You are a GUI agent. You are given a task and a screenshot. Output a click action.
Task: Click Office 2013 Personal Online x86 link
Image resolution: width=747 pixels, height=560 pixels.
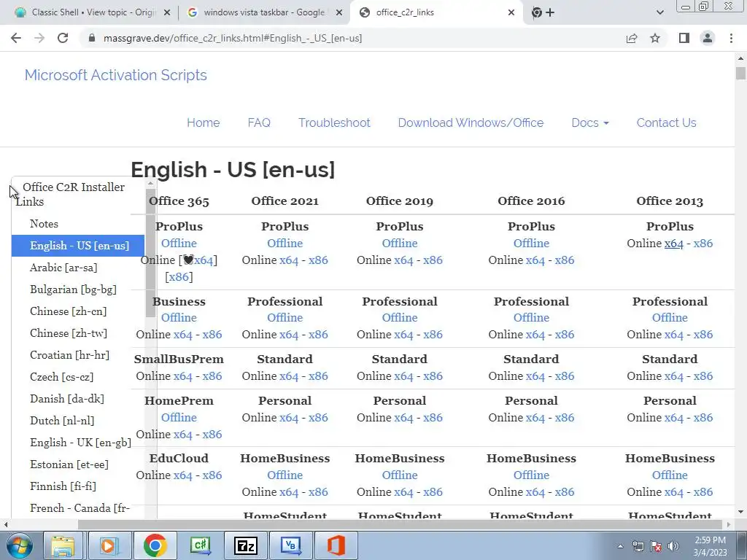pos(703,418)
